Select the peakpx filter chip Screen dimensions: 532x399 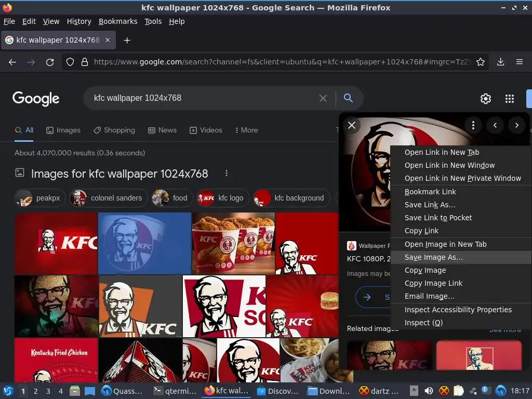tap(39, 198)
